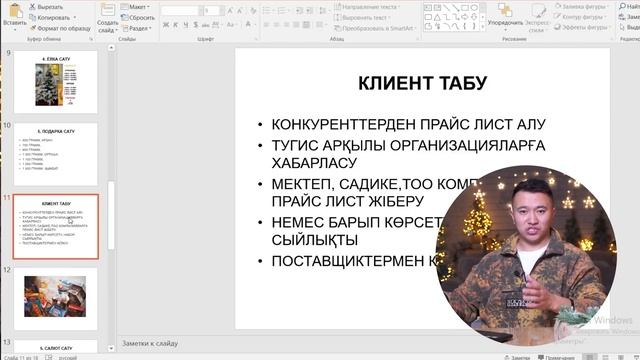Select slide 11 thumbnail КЛИЕНТ ТАБУ
The image size is (640, 360).
(56, 227)
